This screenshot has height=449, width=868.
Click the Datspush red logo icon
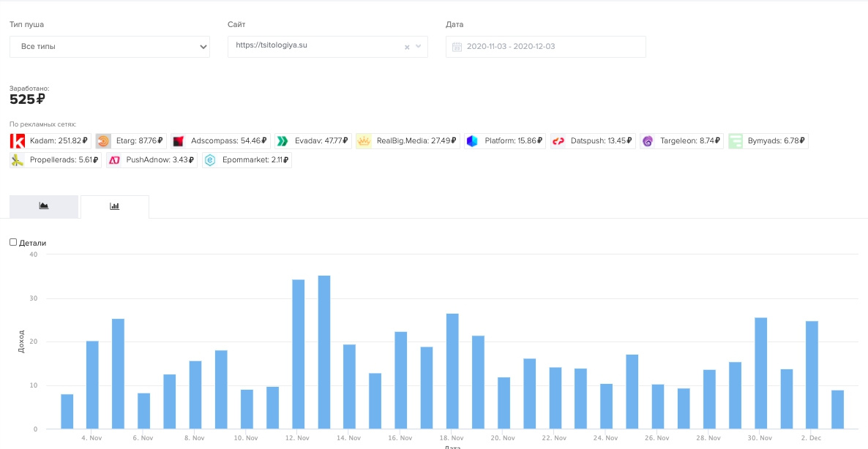point(558,141)
